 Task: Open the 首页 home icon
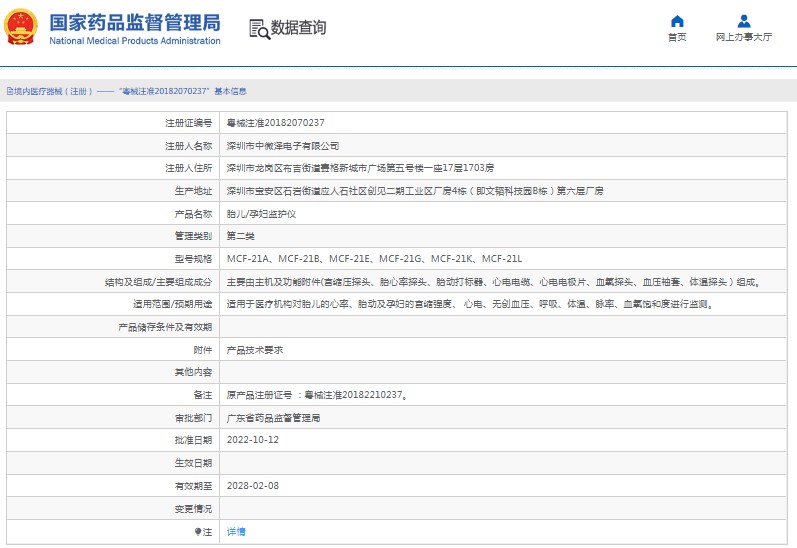click(677, 21)
